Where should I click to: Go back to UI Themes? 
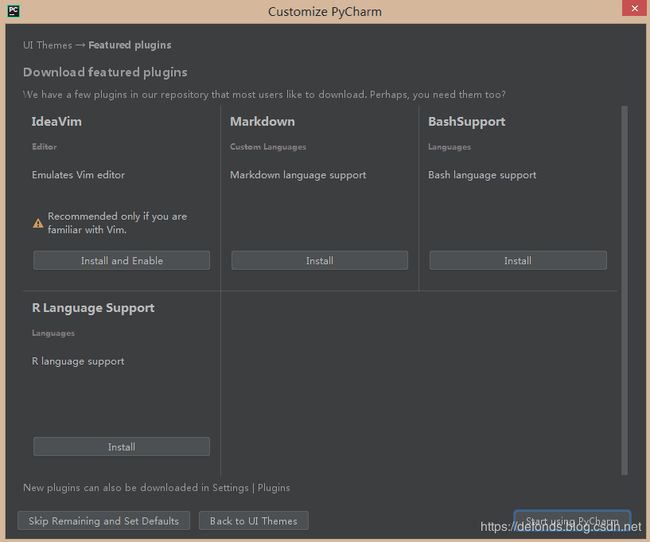(x=254, y=521)
